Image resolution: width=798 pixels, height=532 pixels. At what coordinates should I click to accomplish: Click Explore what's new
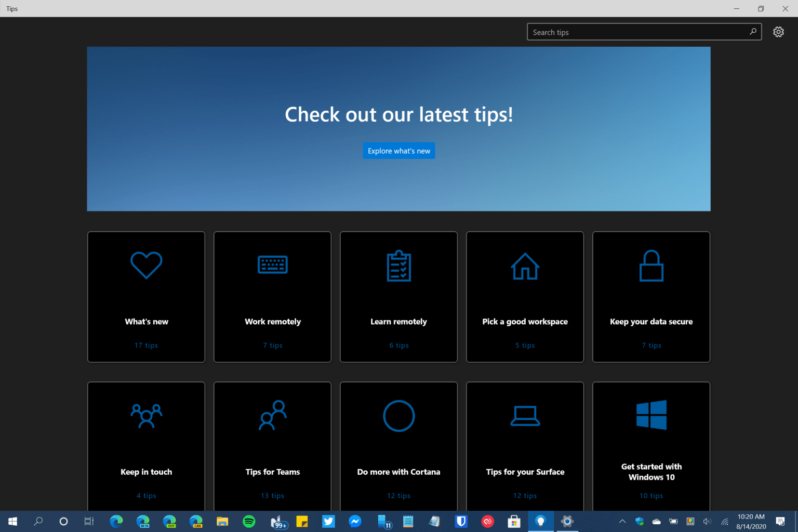[398, 151]
